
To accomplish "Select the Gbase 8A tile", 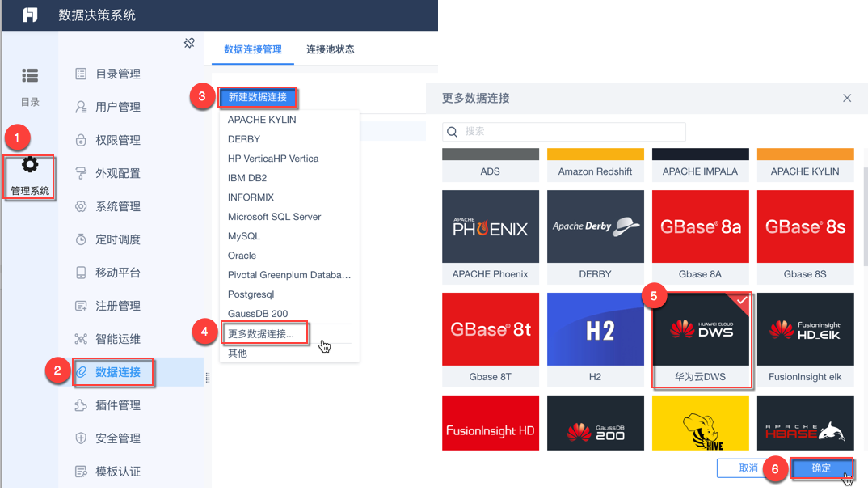I will (700, 237).
